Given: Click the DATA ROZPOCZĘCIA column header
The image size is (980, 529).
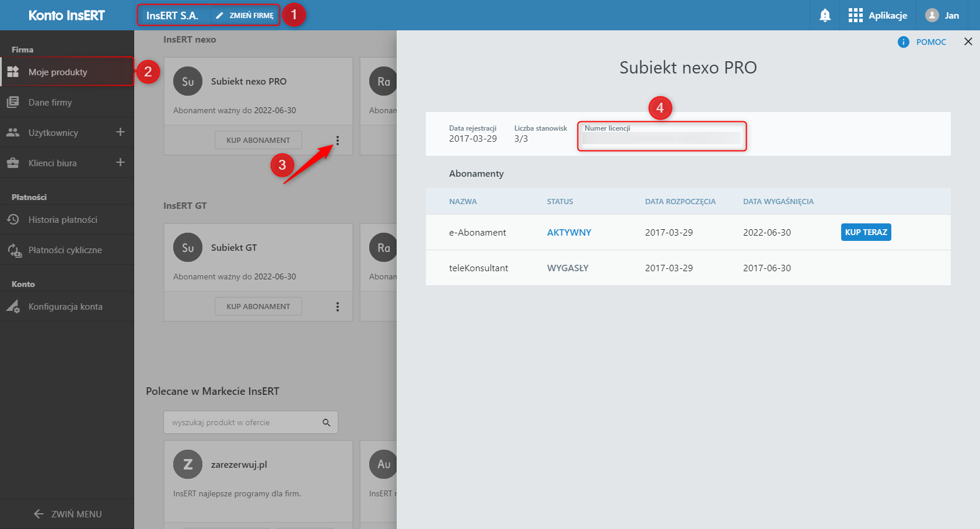Looking at the screenshot, I should coord(680,201).
